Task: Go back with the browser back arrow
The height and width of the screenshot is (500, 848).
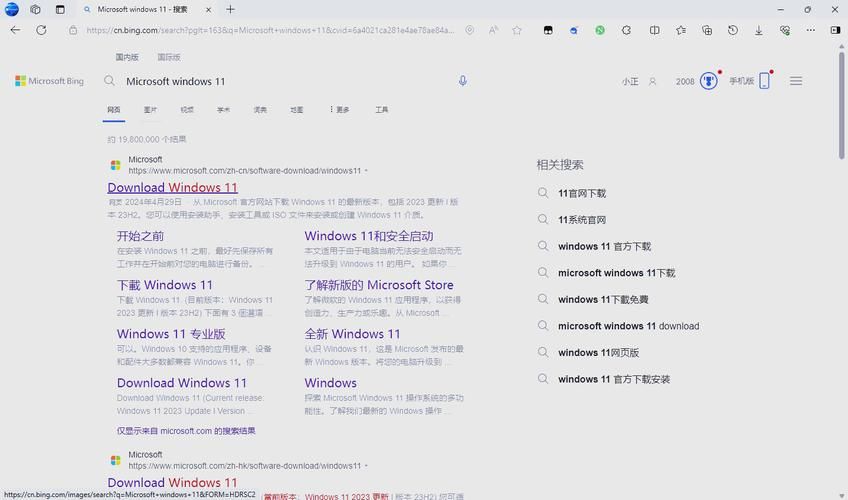Action: [15, 30]
